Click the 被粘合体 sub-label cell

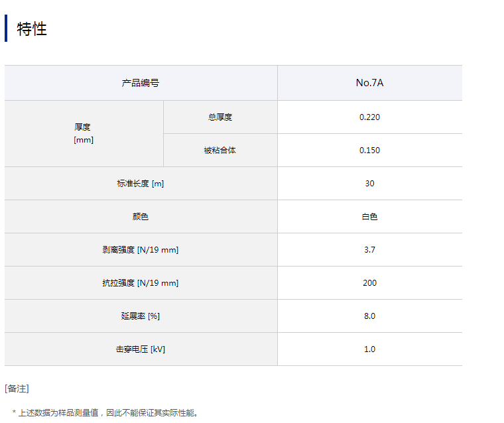click(x=220, y=151)
